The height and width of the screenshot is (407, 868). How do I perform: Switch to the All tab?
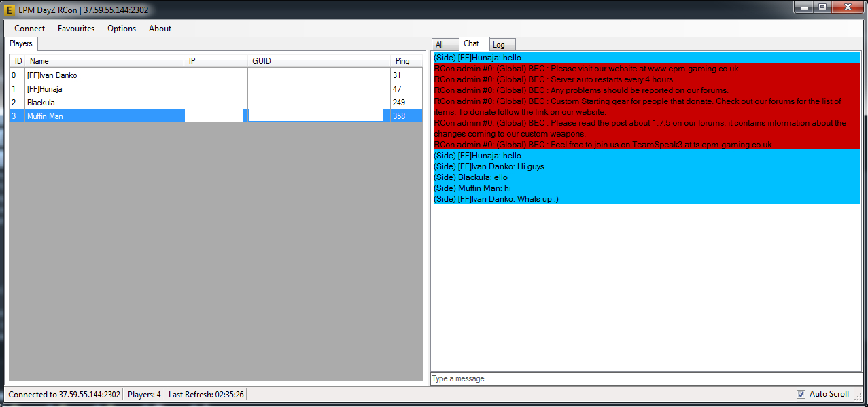click(440, 45)
